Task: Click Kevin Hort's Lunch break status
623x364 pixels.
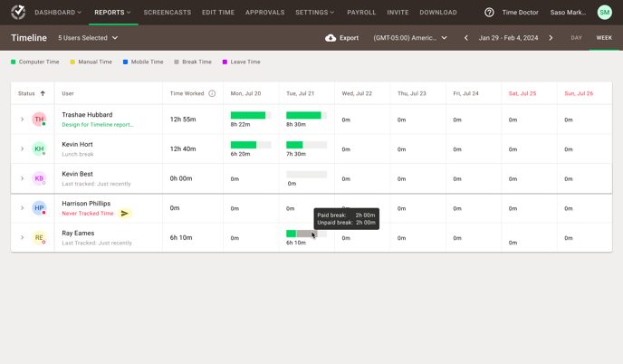Action: click(x=78, y=154)
